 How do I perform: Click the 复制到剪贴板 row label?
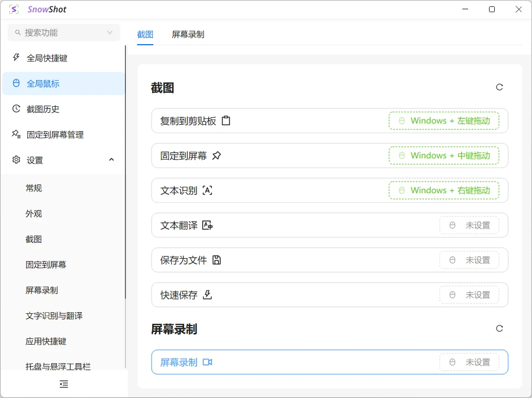coord(188,121)
